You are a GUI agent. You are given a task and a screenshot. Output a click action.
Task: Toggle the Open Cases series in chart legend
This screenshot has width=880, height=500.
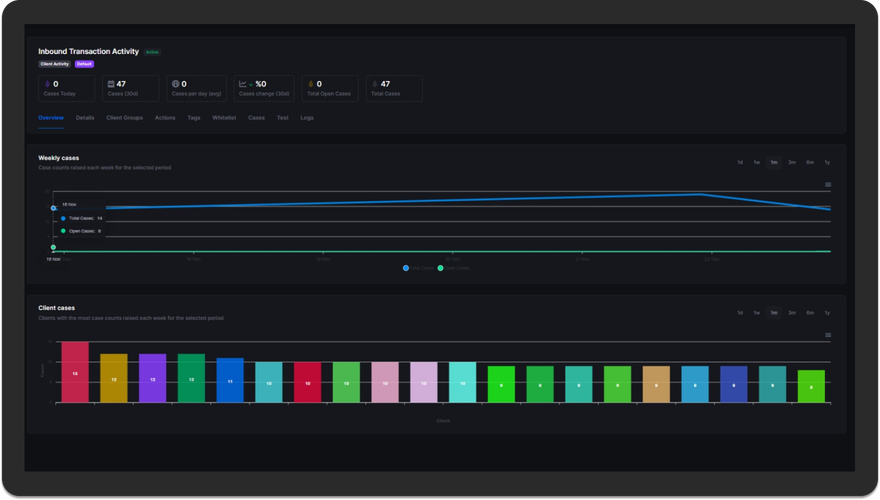coord(453,268)
